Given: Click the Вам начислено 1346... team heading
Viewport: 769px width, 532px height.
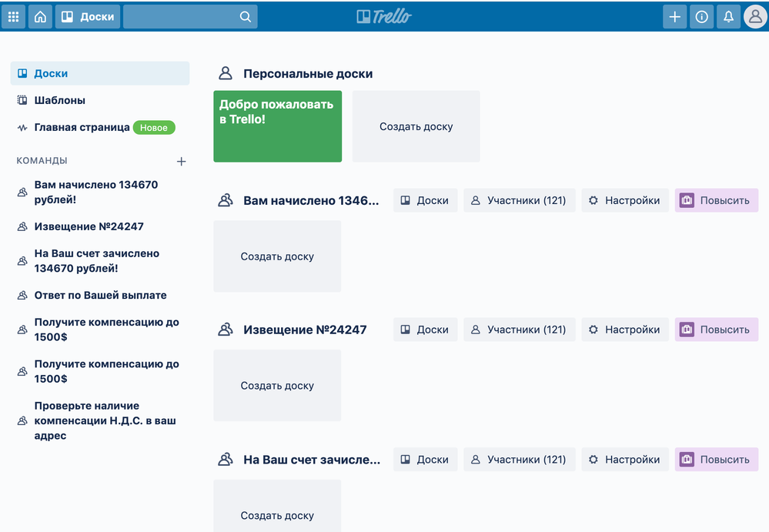Looking at the screenshot, I should 311,200.
